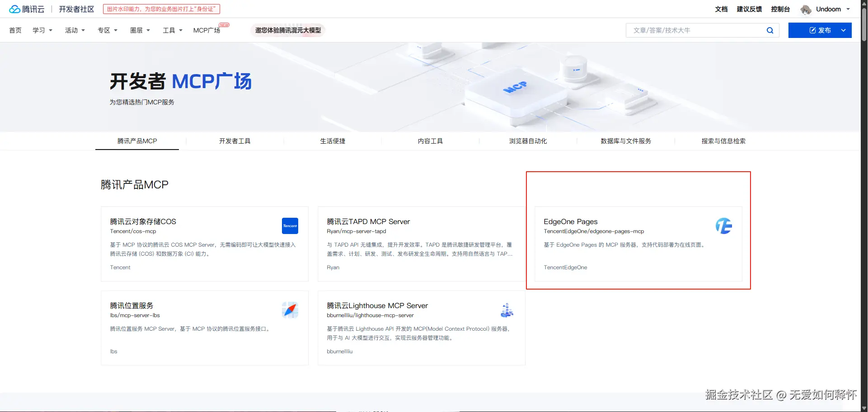
Task: Click the author name bburnellliu
Action: point(340,351)
